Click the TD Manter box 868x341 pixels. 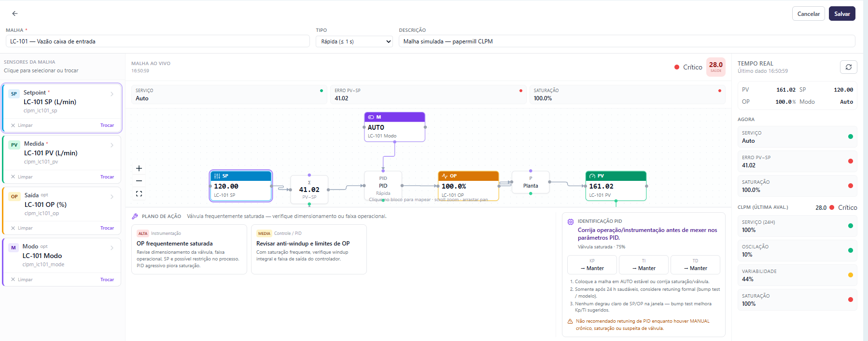(x=695, y=265)
